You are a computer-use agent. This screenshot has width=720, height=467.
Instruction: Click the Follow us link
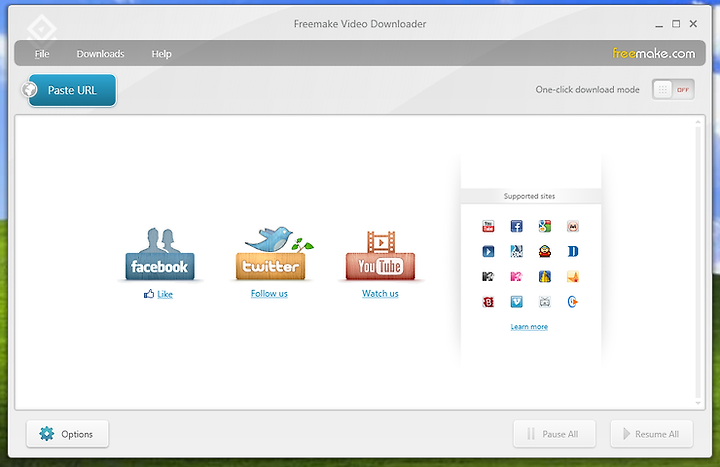[x=269, y=293]
